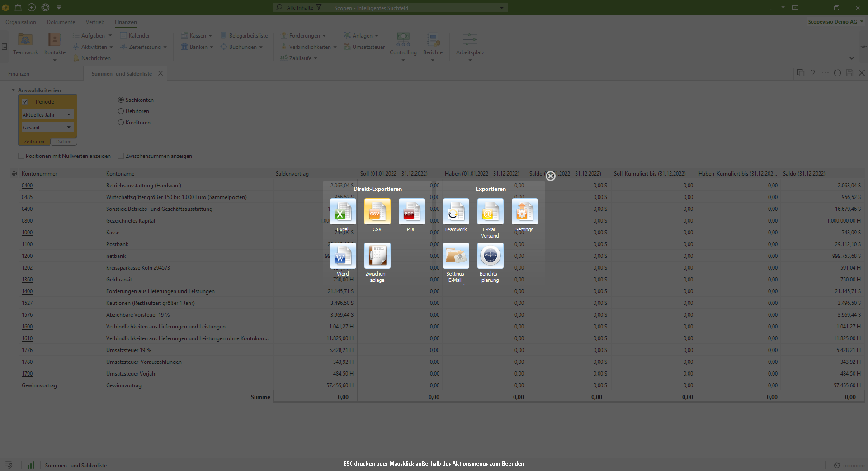Image resolution: width=868 pixels, height=471 pixels.
Task: Open Umsatzsteuer from ribbon
Action: (x=364, y=47)
